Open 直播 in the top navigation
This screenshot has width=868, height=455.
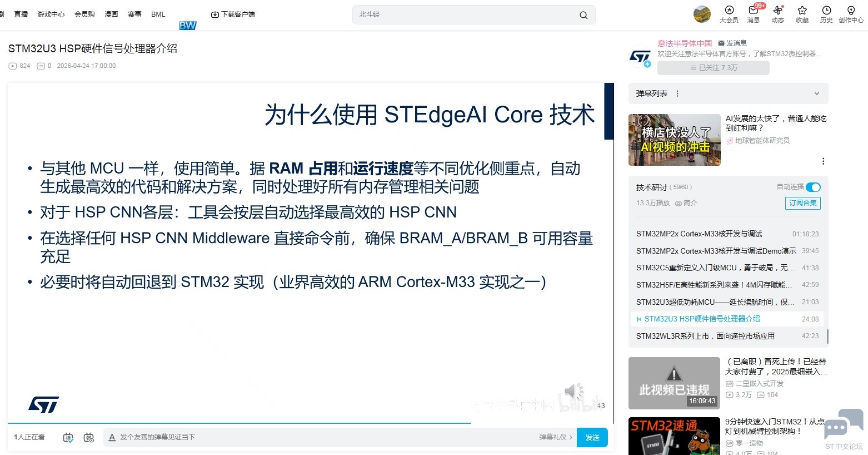(x=21, y=14)
